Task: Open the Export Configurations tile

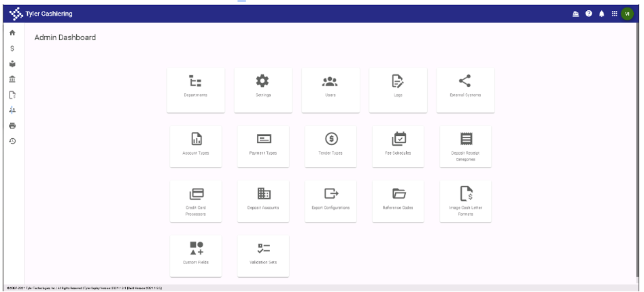Action: (x=331, y=201)
